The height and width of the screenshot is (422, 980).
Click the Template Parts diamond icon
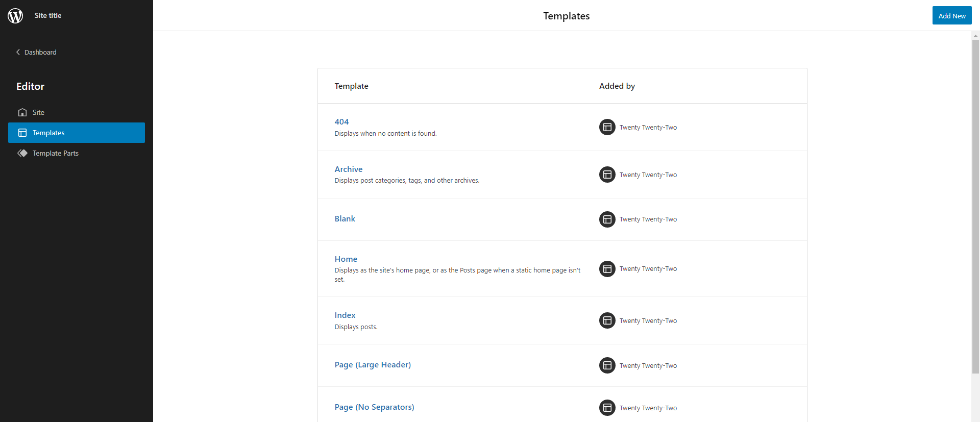click(x=22, y=153)
